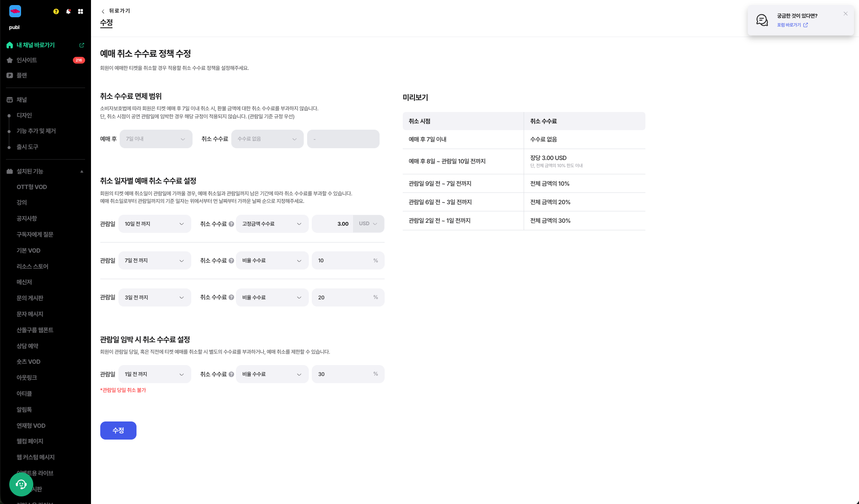The width and height of the screenshot is (859, 504).
Task: Click help icon beside 10일 전 취소 수수료
Action: (x=231, y=224)
